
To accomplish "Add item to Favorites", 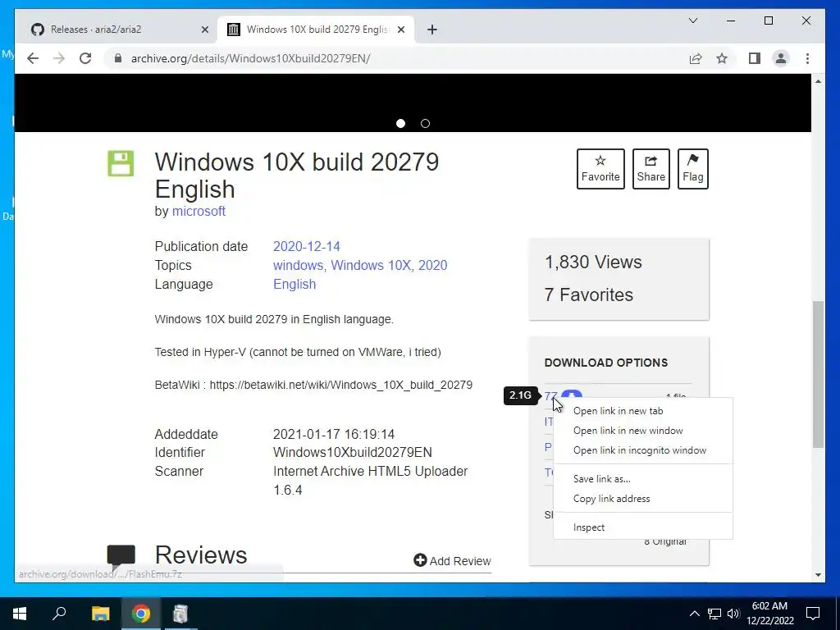I will 600,169.
